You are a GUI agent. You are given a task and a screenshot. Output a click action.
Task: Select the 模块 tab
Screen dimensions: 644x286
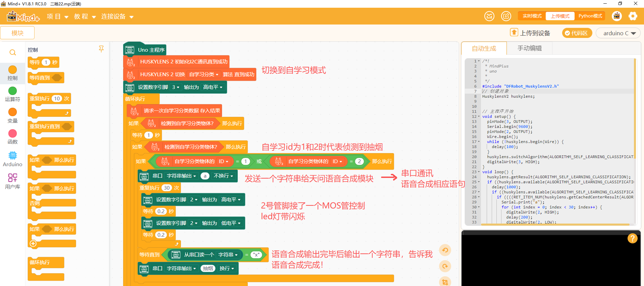17,33
